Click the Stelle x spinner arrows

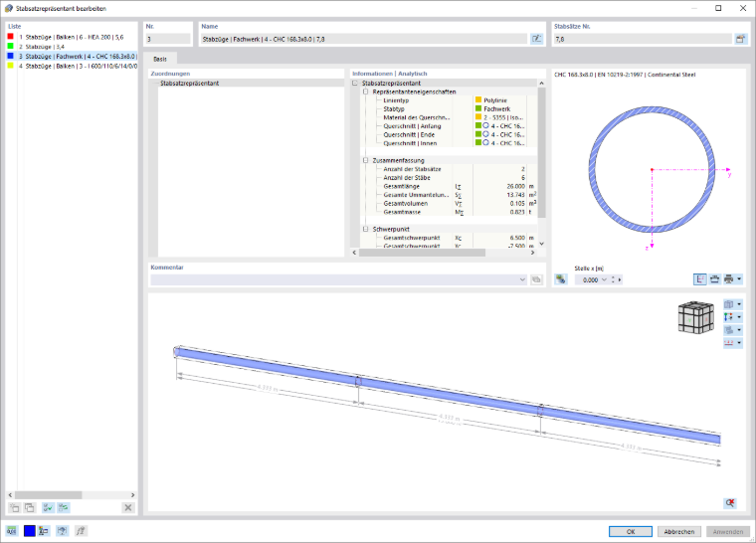coord(613,279)
